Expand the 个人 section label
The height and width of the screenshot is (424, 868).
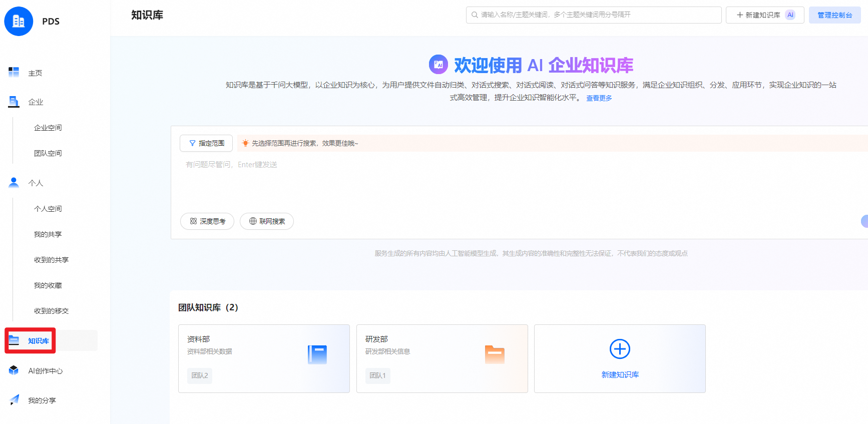pyautogui.click(x=36, y=183)
